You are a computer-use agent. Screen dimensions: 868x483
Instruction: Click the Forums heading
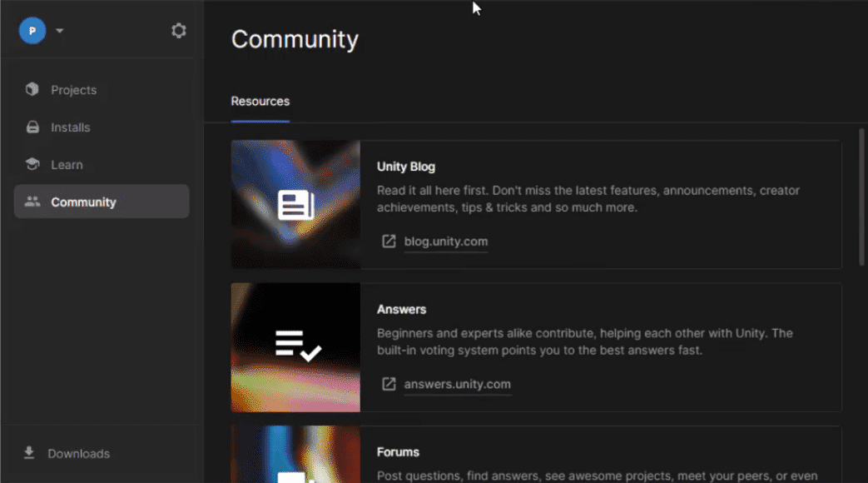coord(398,452)
